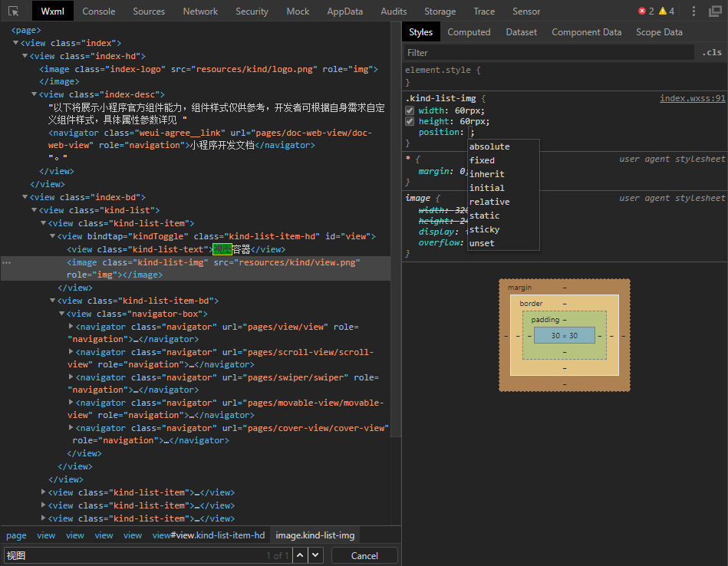This screenshot has height=566, width=728.
Task: Switch to the Computed styles tab
Action: tap(469, 32)
